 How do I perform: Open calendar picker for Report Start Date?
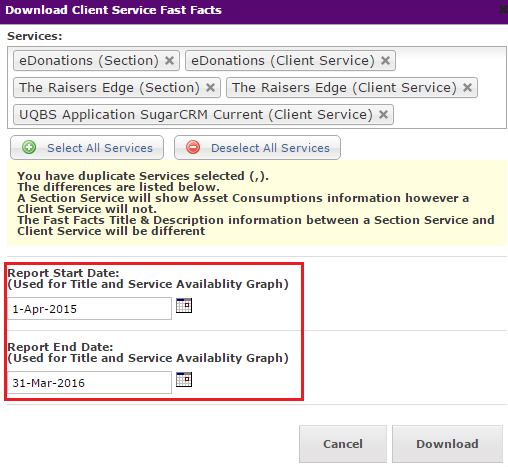point(184,305)
